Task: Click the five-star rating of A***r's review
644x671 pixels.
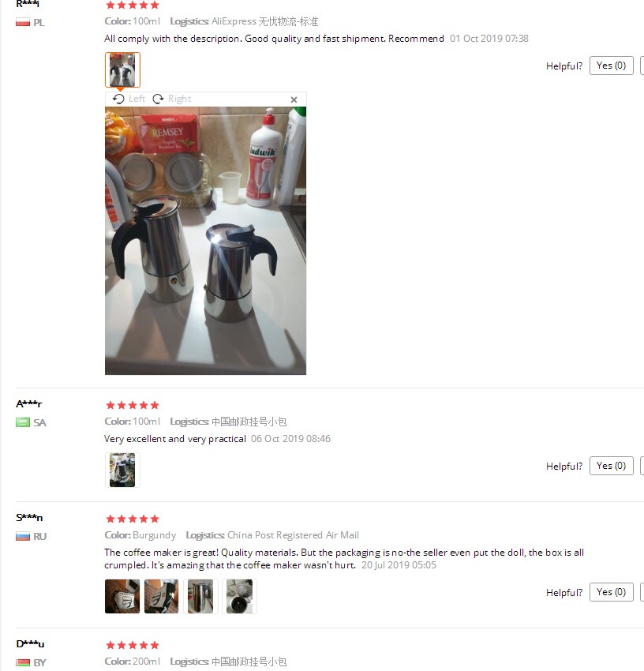Action: [133, 405]
